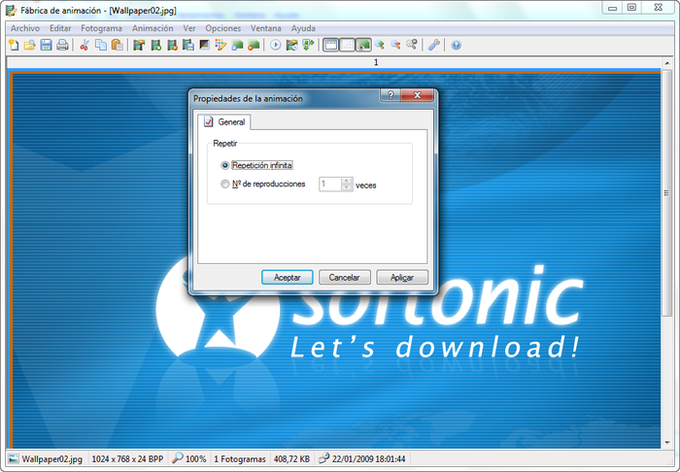Click the dark image effects icon
The image size is (680, 472).
pos(205,45)
